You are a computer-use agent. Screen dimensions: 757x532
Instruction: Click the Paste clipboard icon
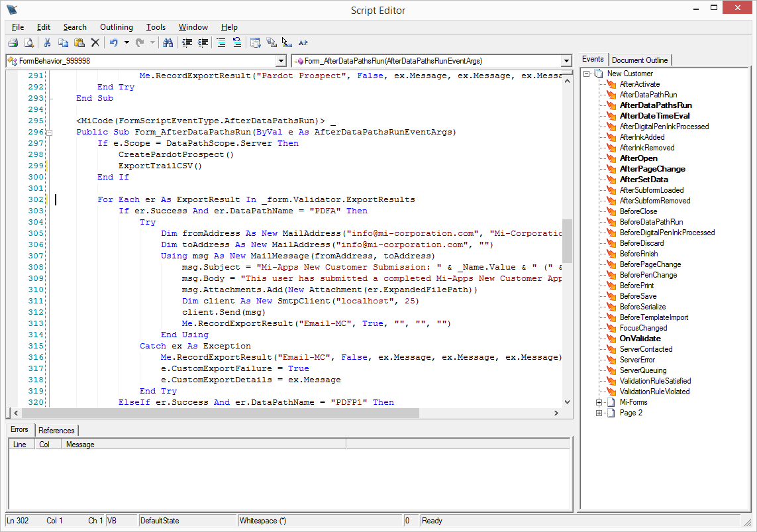pos(79,42)
